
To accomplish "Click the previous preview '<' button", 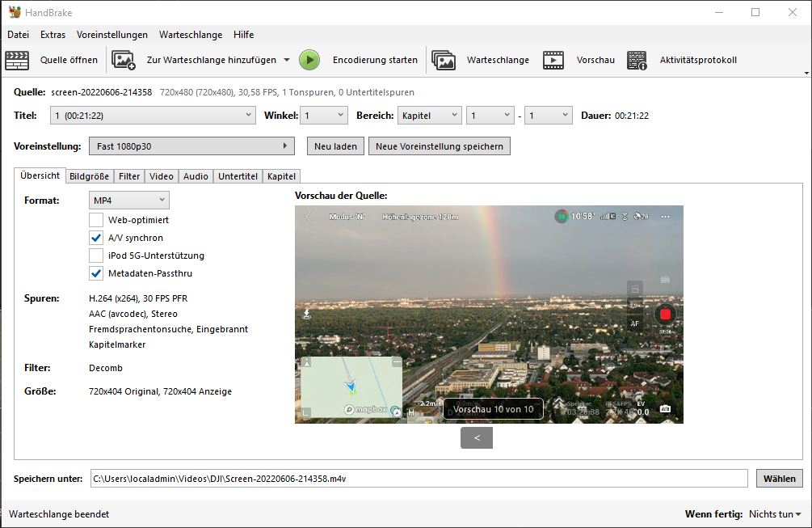I will click(x=477, y=437).
